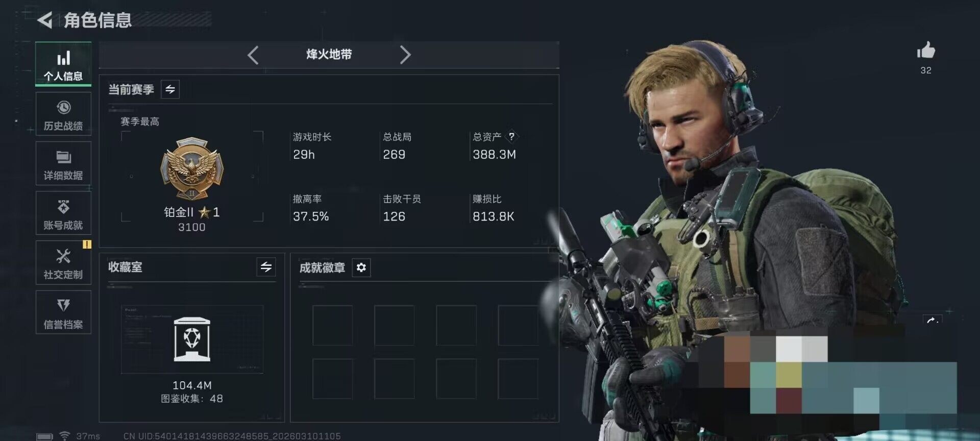This screenshot has width=980, height=441.
Task: Toggle season using 当前赛季 swap icon
Action: point(170,89)
